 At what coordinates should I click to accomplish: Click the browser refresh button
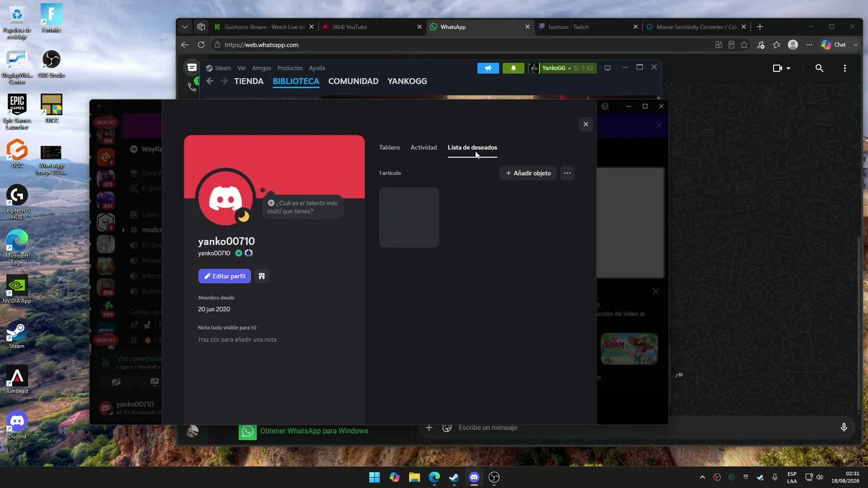click(x=201, y=45)
